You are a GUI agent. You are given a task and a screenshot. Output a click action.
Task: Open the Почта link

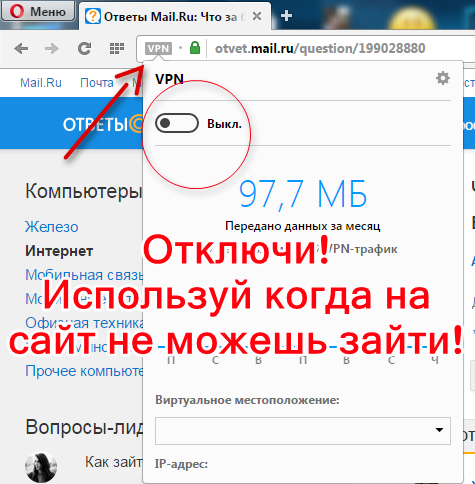(x=97, y=83)
